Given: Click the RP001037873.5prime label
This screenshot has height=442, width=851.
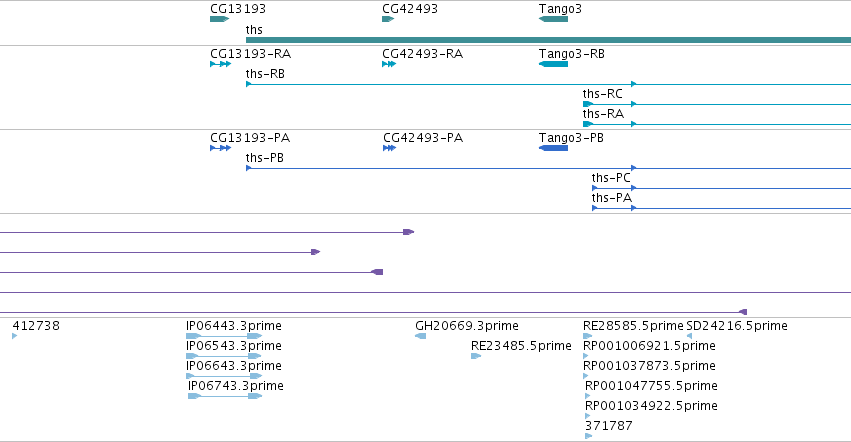Looking at the screenshot, I should pyautogui.click(x=649, y=366).
